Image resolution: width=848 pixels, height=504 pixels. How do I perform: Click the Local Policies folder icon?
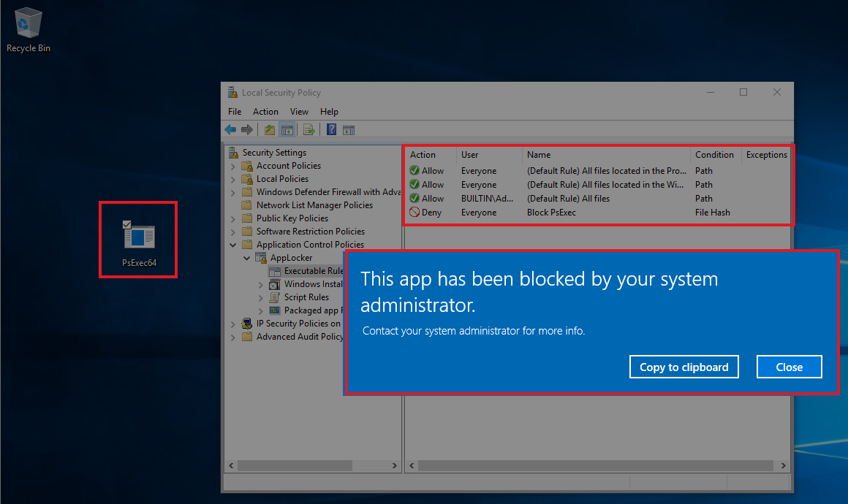tap(247, 179)
